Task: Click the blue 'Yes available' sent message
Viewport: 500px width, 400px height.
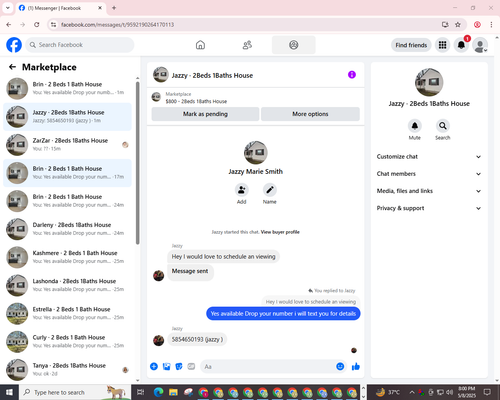Action: 283,314
